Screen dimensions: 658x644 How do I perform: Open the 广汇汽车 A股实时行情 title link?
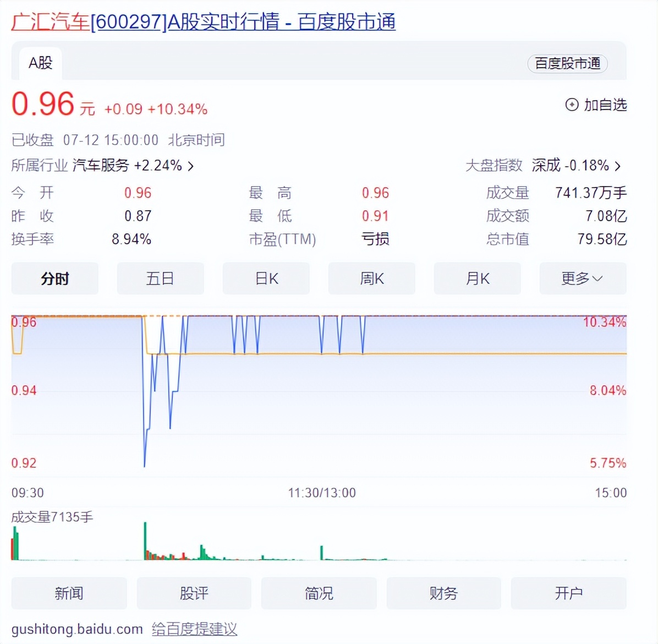203,22
